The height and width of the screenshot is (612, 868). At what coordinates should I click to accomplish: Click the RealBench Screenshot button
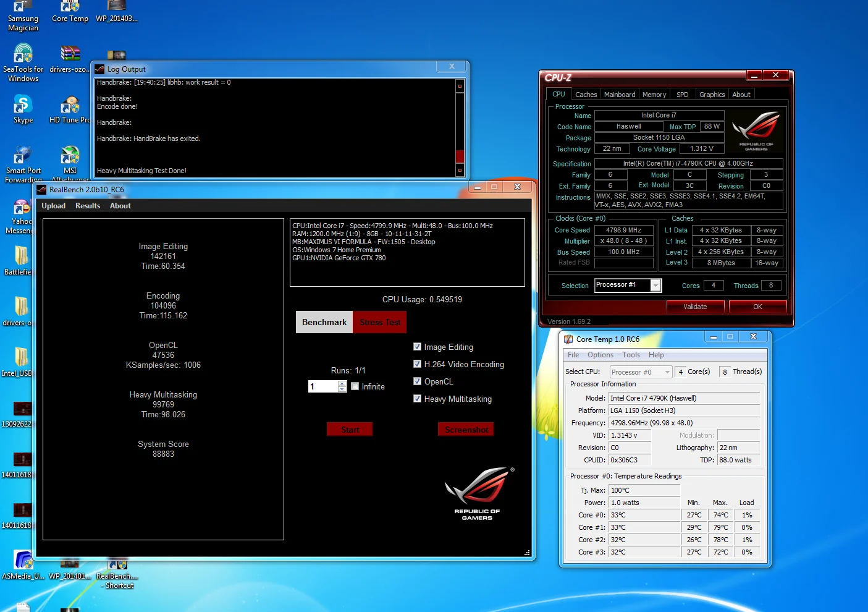pyautogui.click(x=466, y=430)
